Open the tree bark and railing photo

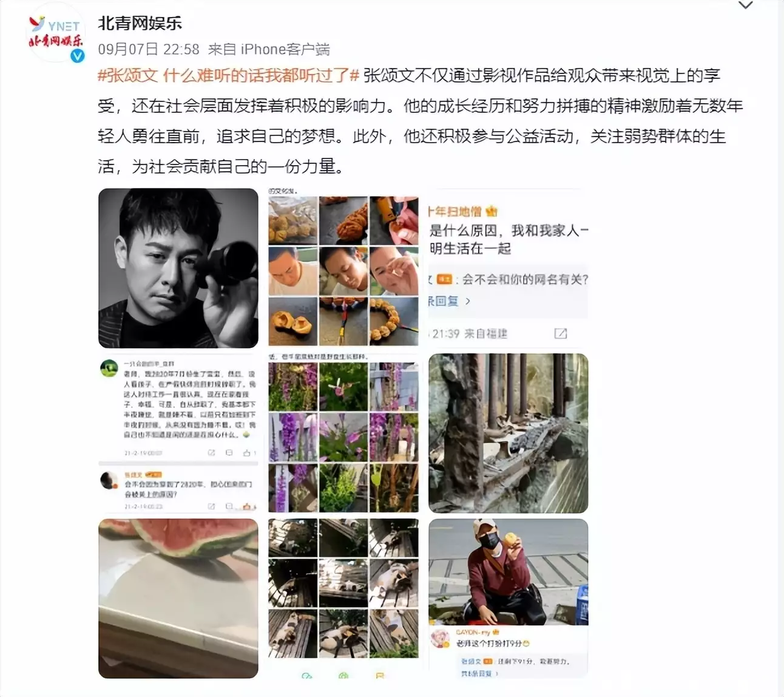pos(509,433)
